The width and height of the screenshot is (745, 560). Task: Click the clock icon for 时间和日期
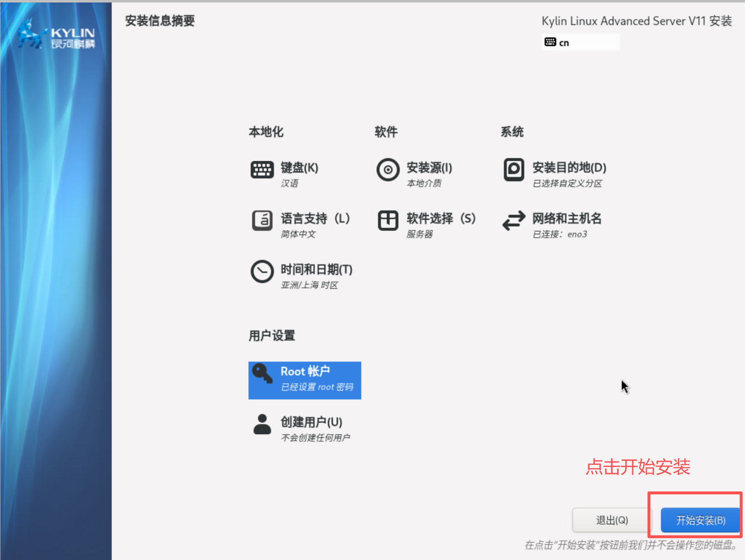coord(262,272)
